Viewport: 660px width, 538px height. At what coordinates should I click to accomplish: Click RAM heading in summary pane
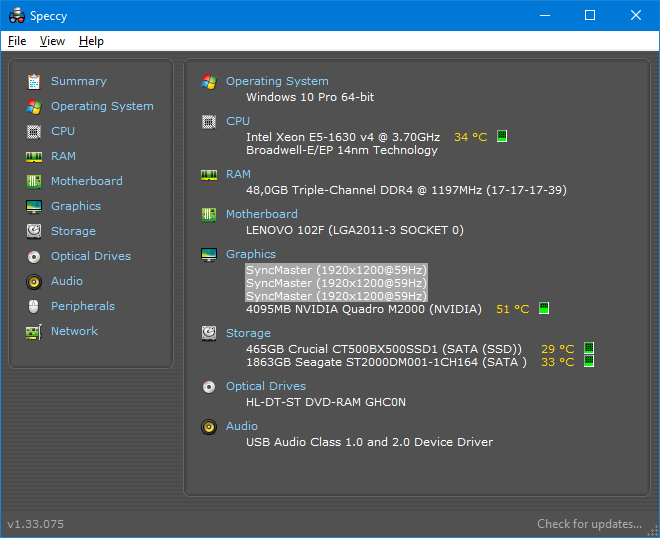238,174
